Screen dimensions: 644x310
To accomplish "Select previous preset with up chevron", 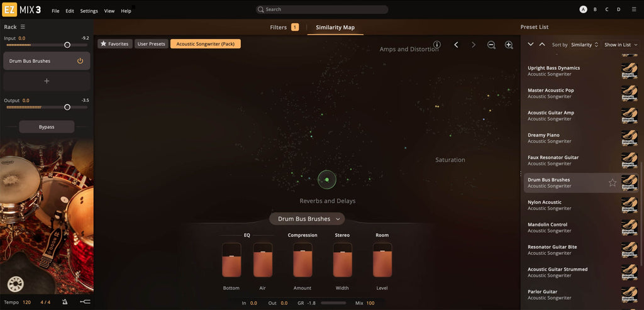I will (x=542, y=45).
